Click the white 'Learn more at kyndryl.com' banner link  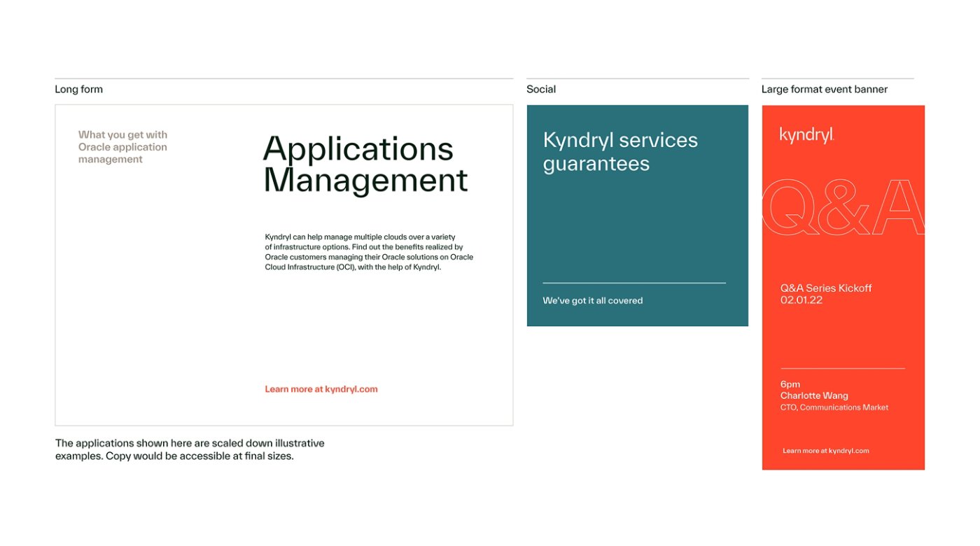pos(825,451)
